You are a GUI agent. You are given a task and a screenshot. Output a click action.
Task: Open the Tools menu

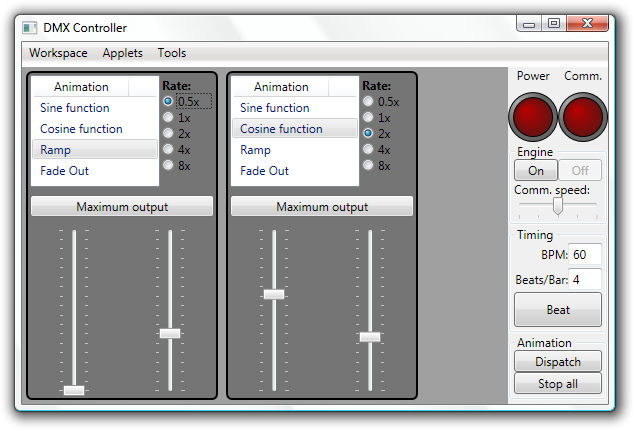(172, 53)
